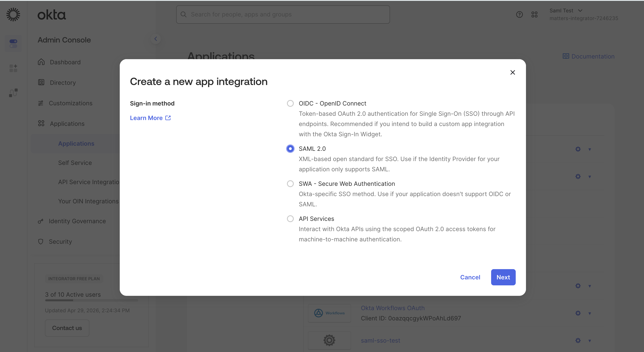Expand dropdown arrow for Okta Workflows OAuth row
Image resolution: width=644 pixels, height=352 pixels.
590,313
